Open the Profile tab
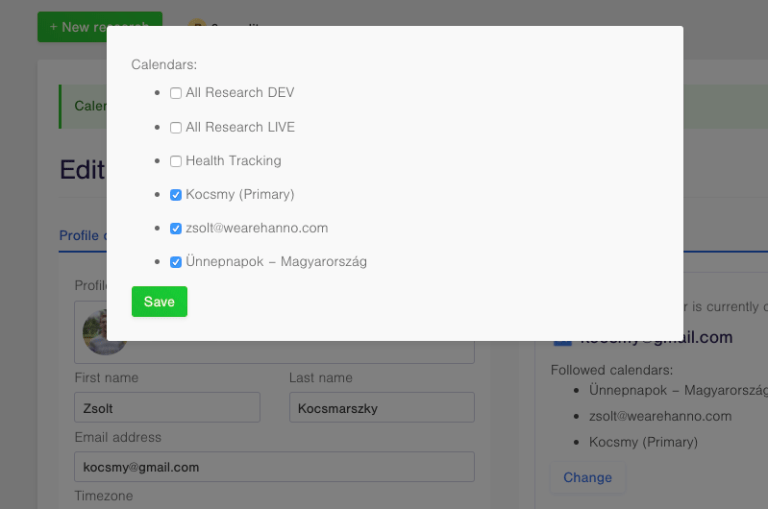Screen dimensions: 768x509 pyautogui.click(x=80, y=236)
